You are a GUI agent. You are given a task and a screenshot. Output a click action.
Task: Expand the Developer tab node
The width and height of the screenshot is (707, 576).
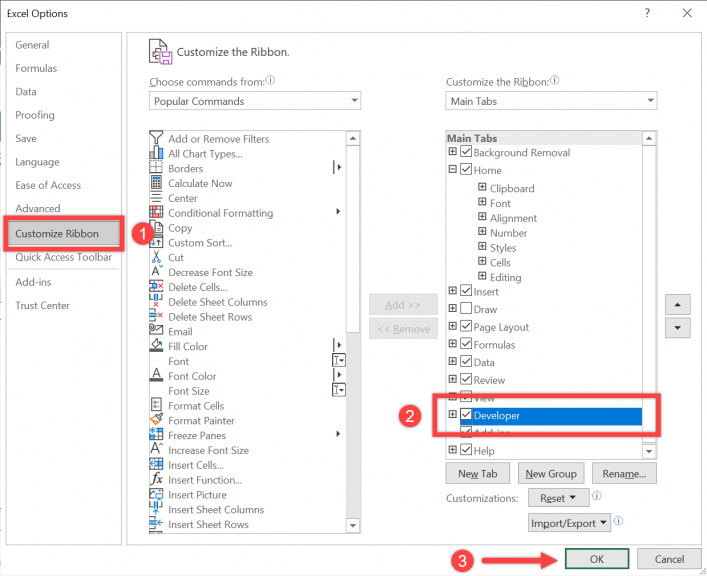453,414
